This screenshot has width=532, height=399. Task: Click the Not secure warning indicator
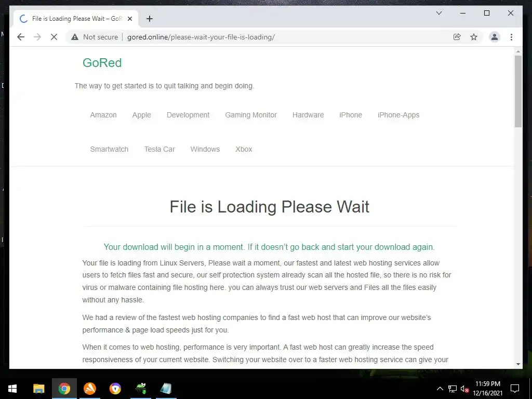95,37
